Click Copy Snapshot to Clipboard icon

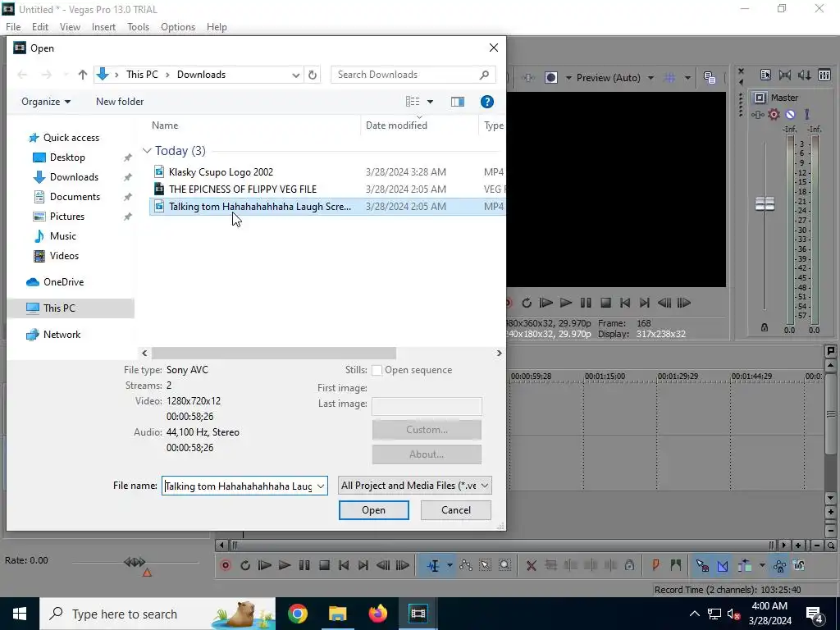pyautogui.click(x=710, y=78)
